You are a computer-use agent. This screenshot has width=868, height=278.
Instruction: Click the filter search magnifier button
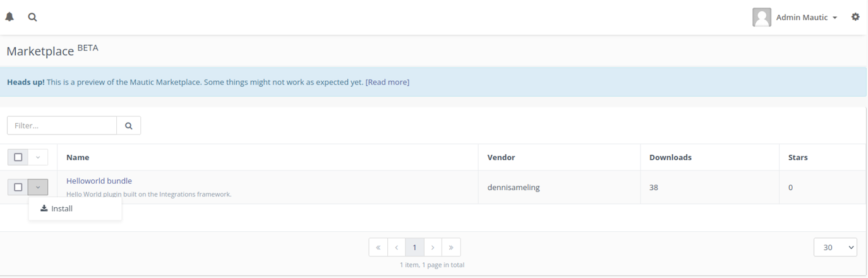[x=129, y=126]
